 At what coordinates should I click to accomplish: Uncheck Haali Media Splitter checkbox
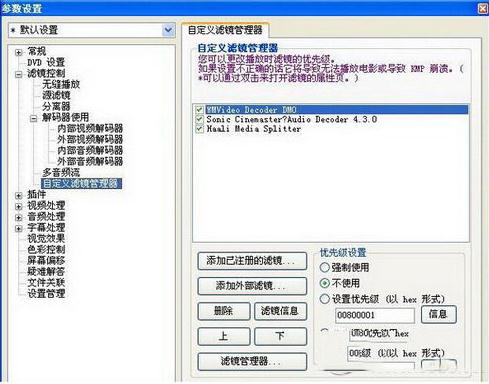[x=199, y=129]
